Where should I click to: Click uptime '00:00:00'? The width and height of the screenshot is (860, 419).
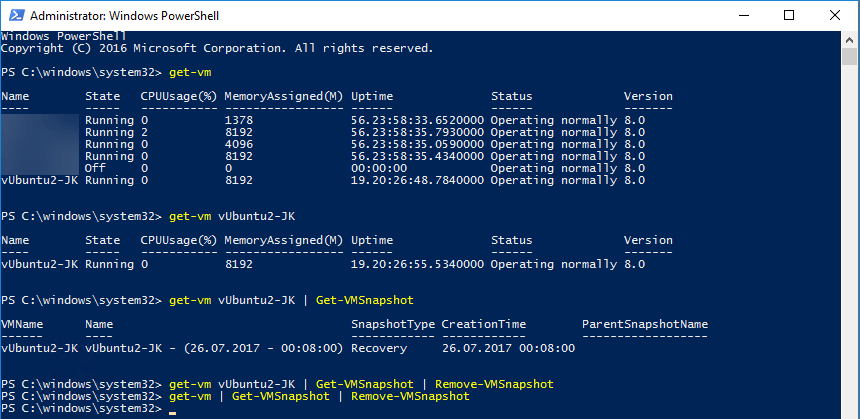(x=379, y=168)
